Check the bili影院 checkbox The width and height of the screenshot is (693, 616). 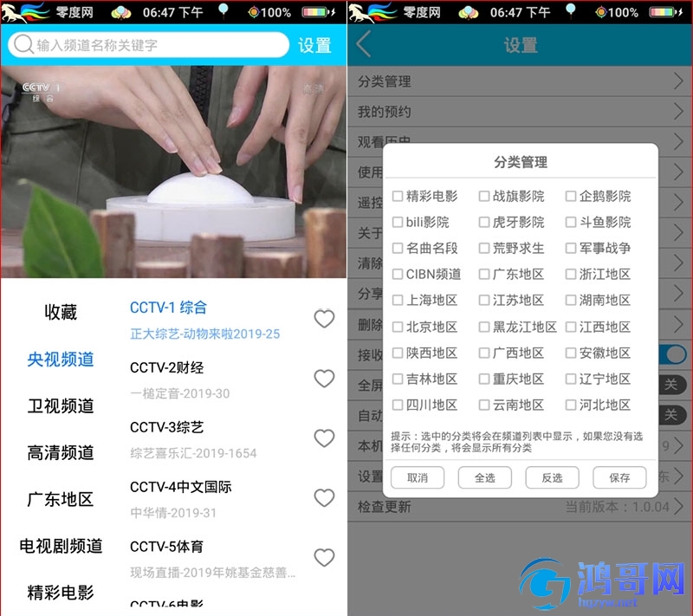point(398,222)
